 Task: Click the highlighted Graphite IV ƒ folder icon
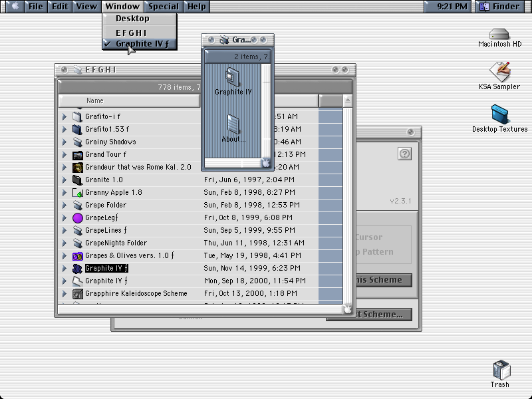coord(77,269)
